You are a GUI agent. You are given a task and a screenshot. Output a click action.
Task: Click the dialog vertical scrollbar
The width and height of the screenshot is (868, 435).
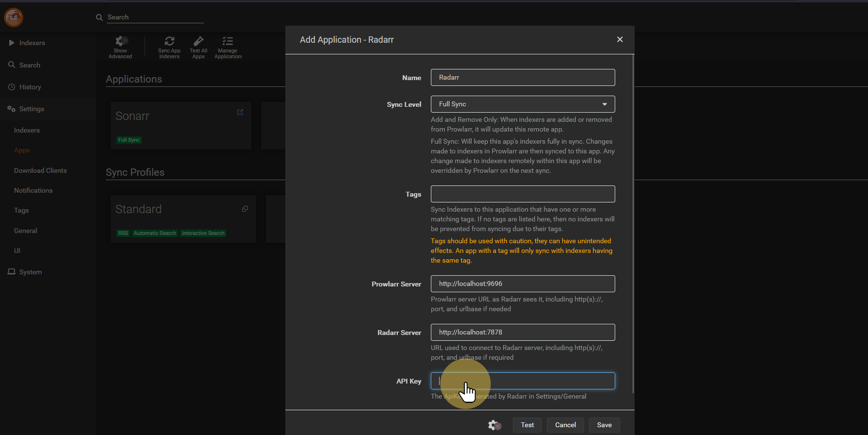tap(633, 223)
